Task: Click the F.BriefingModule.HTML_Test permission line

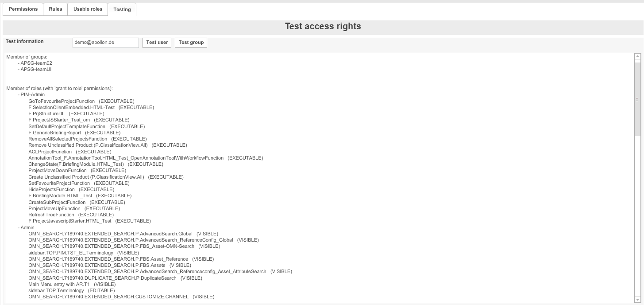Action: [x=58, y=196]
